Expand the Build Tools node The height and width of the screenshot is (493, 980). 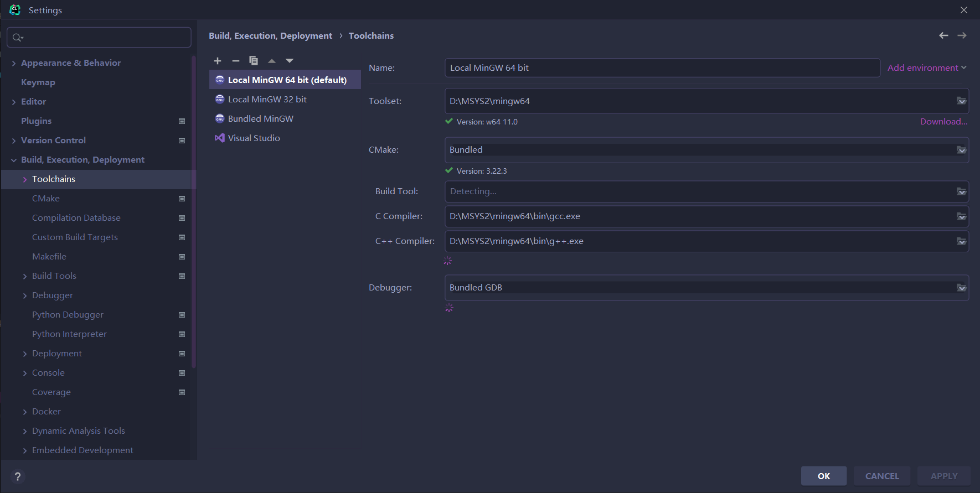(24, 276)
